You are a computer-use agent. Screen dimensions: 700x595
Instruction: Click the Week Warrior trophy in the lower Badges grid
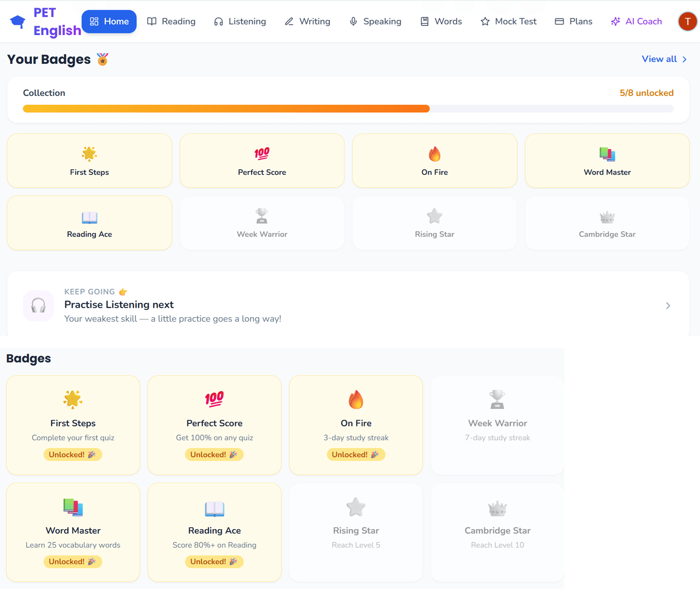(497, 399)
